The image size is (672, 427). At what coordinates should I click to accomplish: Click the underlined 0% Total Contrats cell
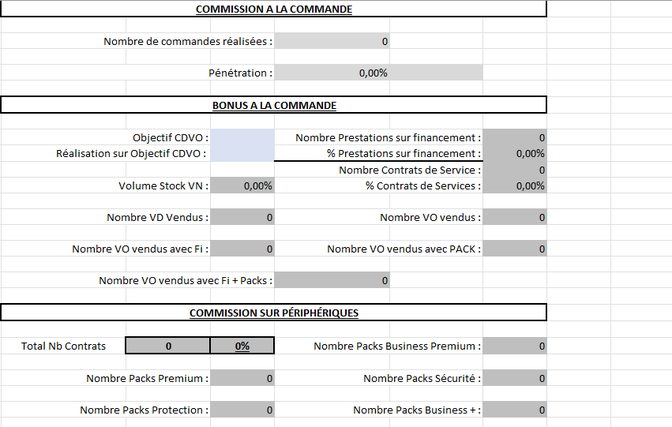pos(242,346)
